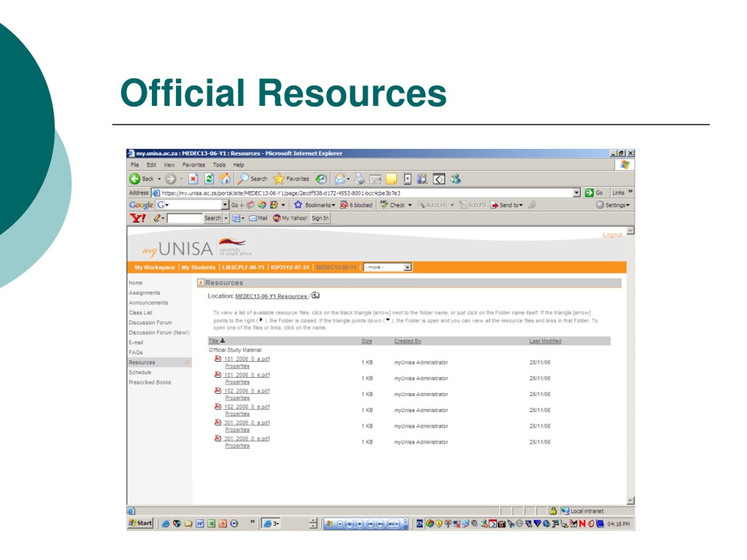Image resolution: width=747 pixels, height=560 pixels.
Task: Open the Google search box dropdown
Action: tap(225, 205)
